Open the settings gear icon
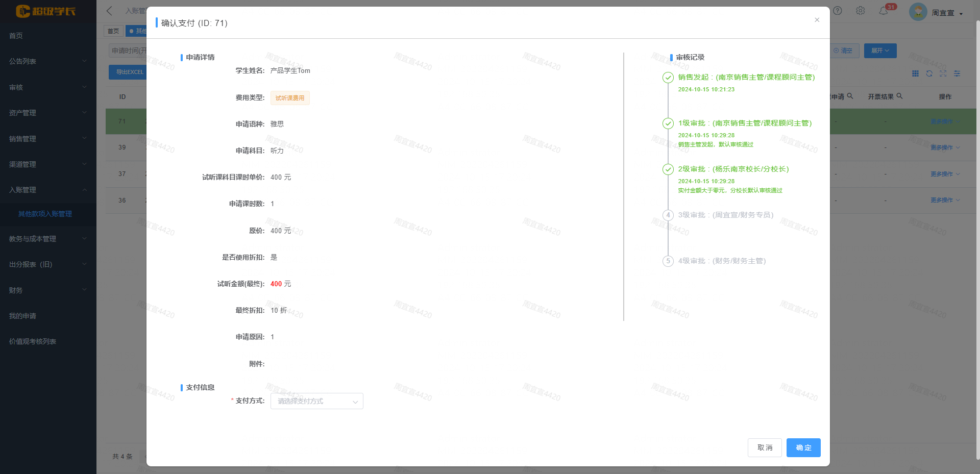 (x=861, y=11)
